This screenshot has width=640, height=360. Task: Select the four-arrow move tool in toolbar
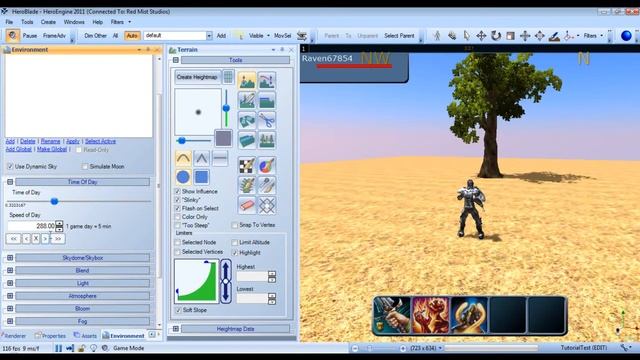click(481, 36)
